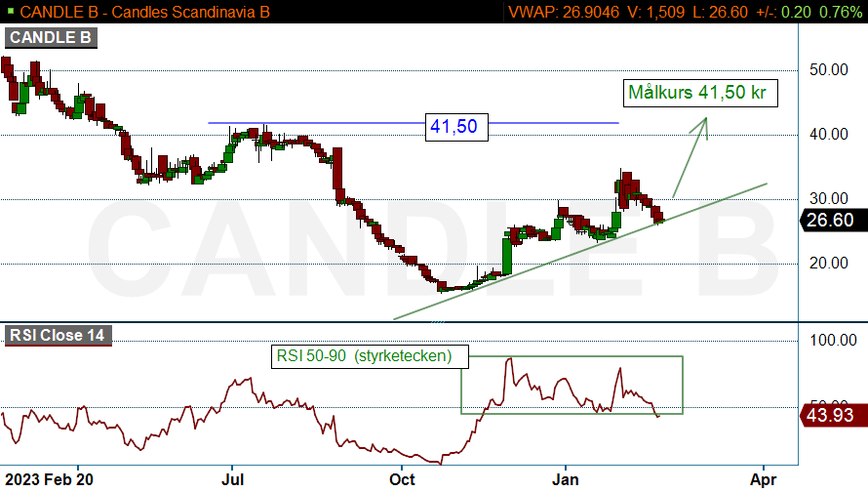
Task: Click the Jan date axis label
Action: click(x=566, y=479)
